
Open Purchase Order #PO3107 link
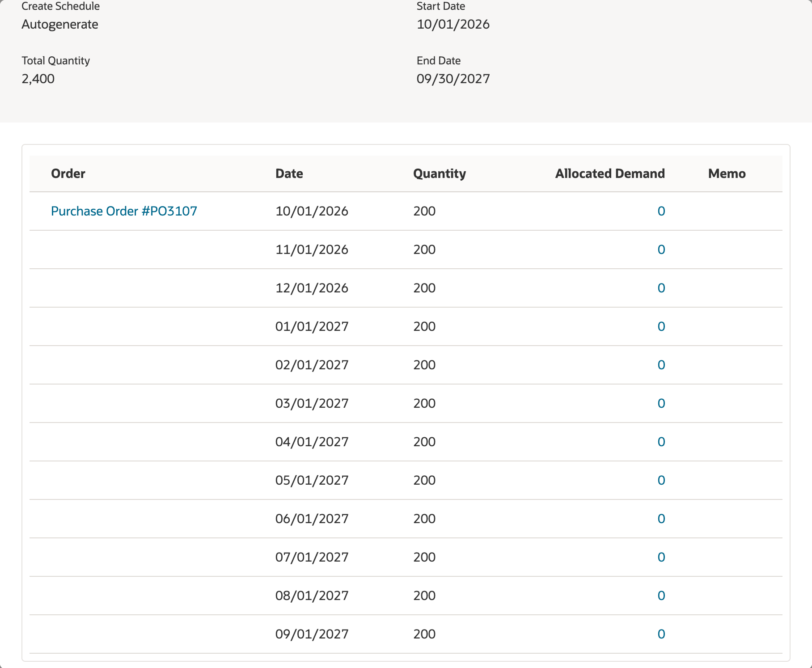coord(124,211)
